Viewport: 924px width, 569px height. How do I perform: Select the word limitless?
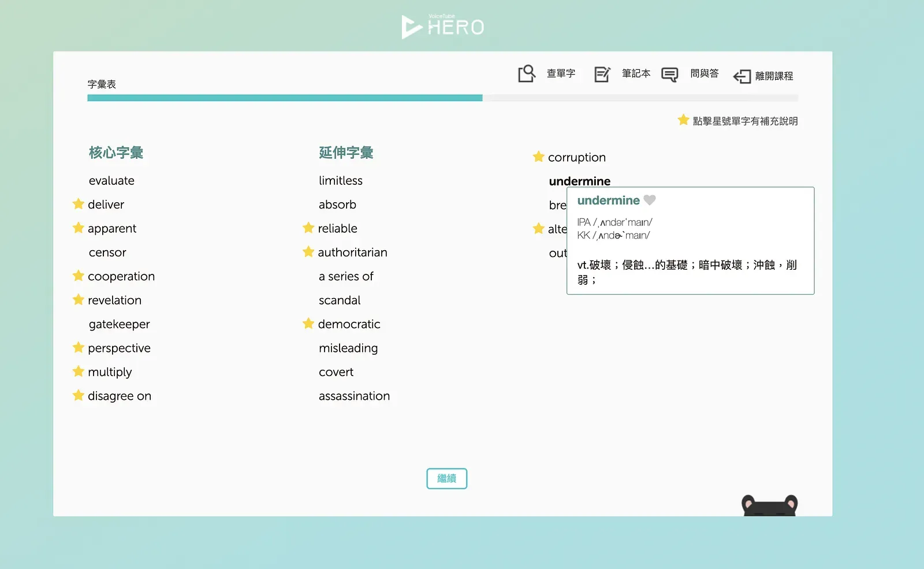click(x=341, y=181)
